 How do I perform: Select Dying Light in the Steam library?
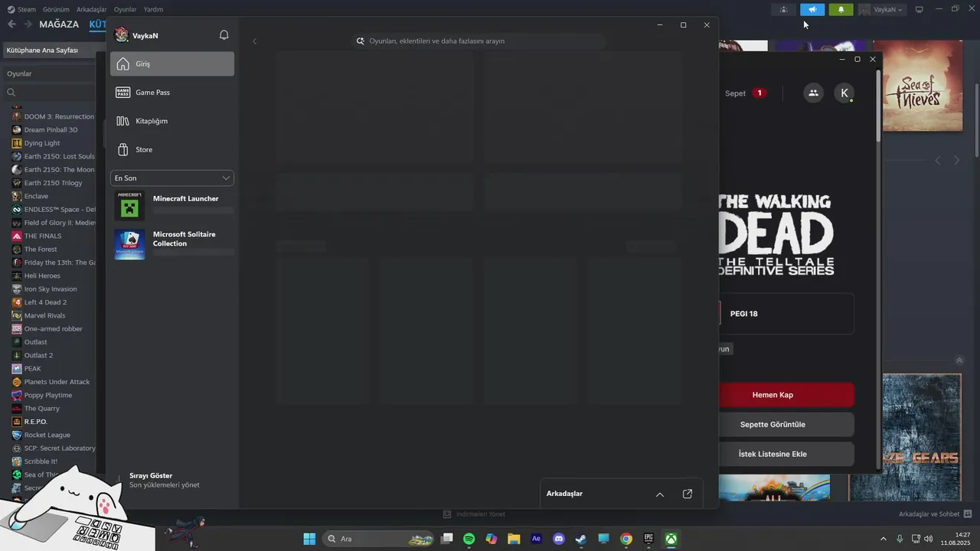(42, 143)
